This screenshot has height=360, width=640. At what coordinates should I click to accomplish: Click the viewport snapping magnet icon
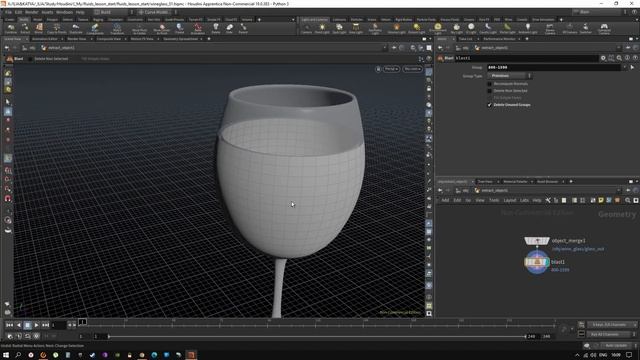(x=8, y=199)
